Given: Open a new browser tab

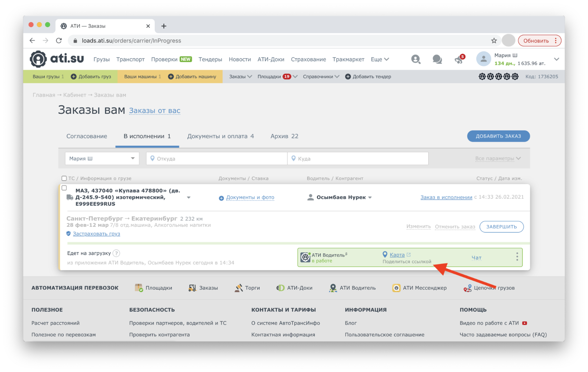Looking at the screenshot, I should 163,26.
